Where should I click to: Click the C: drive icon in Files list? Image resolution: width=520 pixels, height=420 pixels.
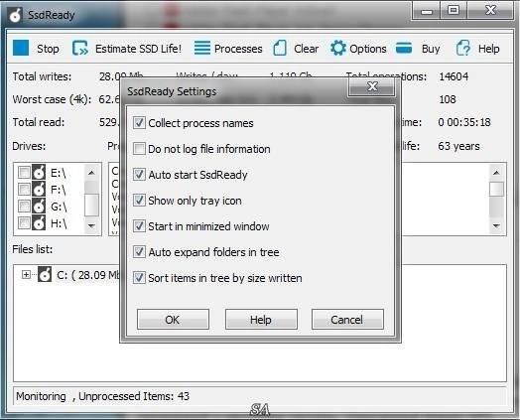pyautogui.click(x=45, y=274)
